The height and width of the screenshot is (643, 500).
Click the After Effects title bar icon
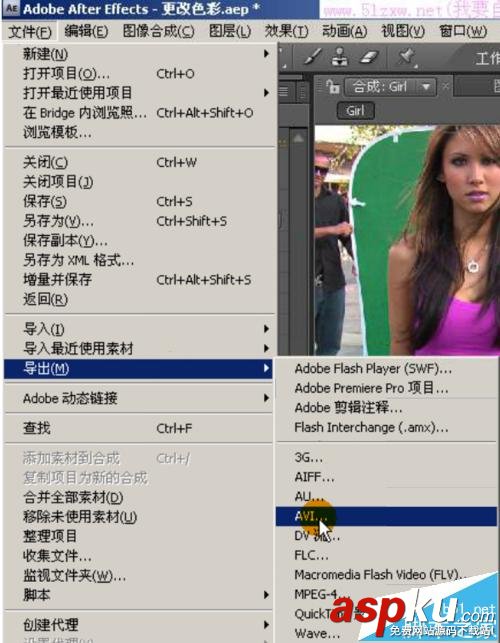(12, 9)
